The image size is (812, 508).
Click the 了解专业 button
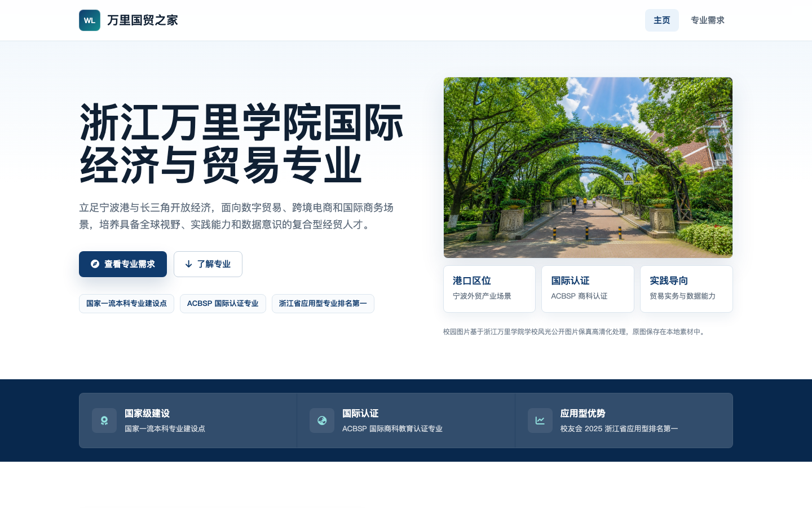tap(208, 264)
